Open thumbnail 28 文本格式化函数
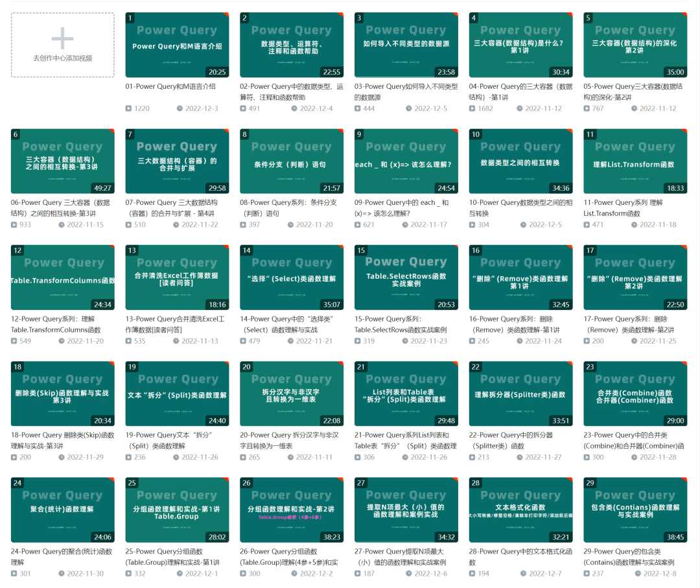700x588 pixels. click(520, 510)
